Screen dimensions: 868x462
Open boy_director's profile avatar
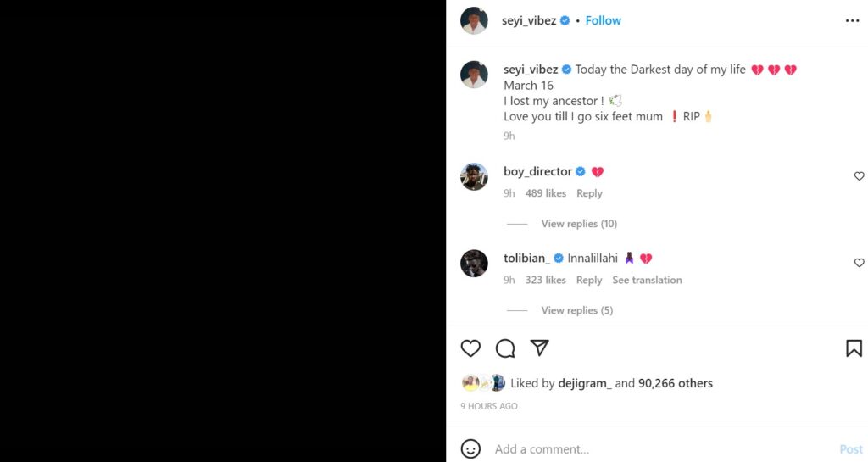[474, 176]
